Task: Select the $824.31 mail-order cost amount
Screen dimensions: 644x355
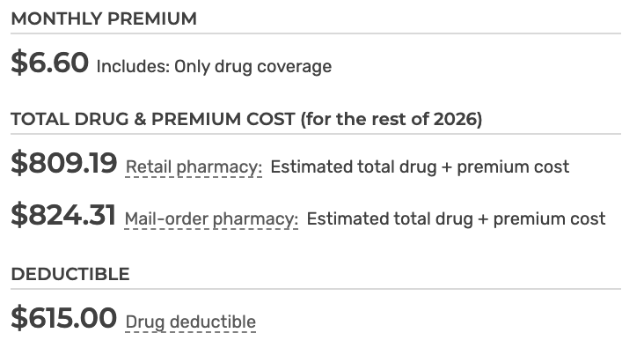Action: 63,215
